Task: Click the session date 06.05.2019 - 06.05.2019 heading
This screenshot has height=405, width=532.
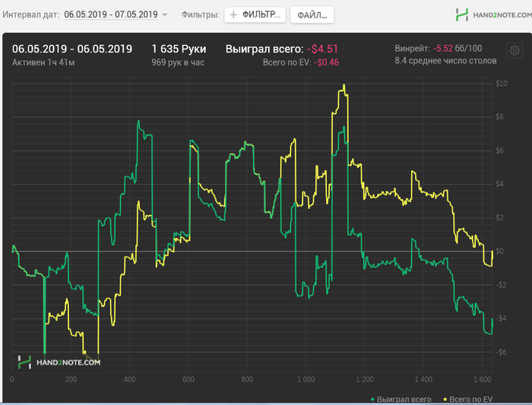Action: pos(72,49)
